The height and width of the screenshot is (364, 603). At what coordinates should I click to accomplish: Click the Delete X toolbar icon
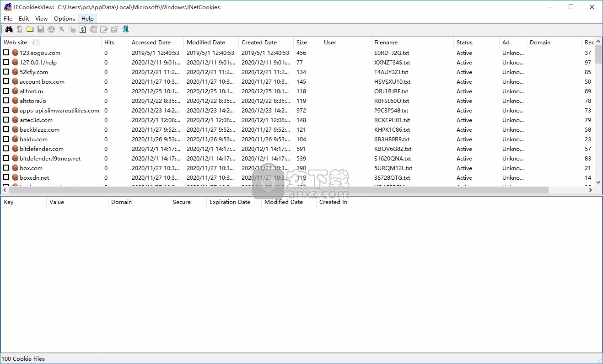tap(61, 29)
